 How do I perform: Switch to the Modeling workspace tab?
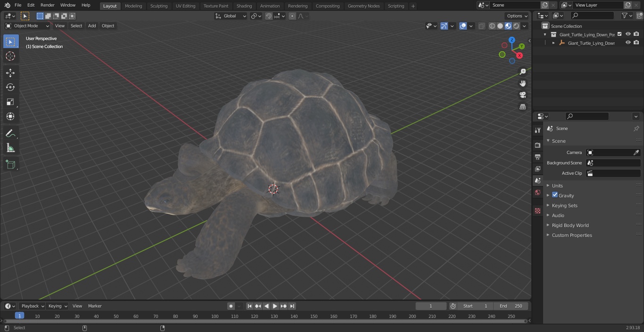coord(133,6)
